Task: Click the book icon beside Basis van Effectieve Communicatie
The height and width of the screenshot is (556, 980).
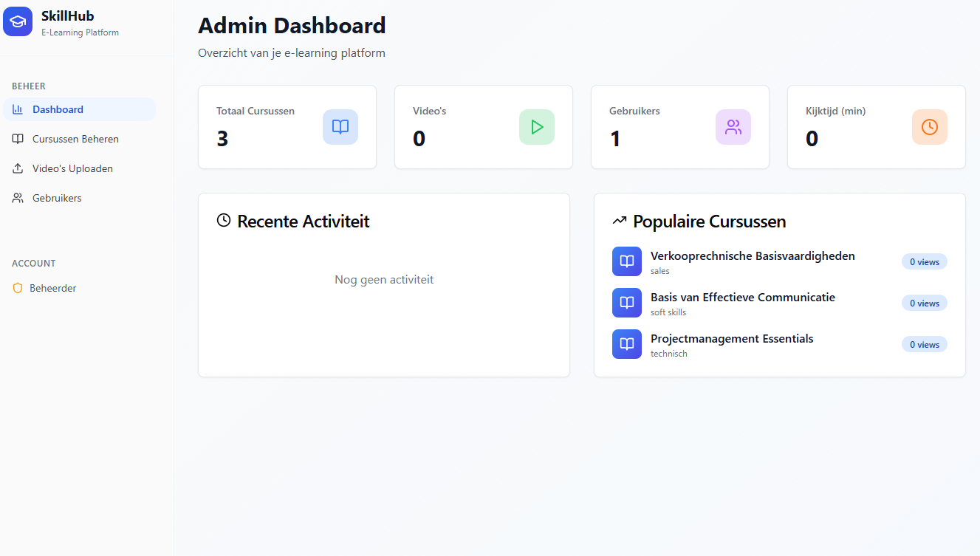Action: point(627,303)
